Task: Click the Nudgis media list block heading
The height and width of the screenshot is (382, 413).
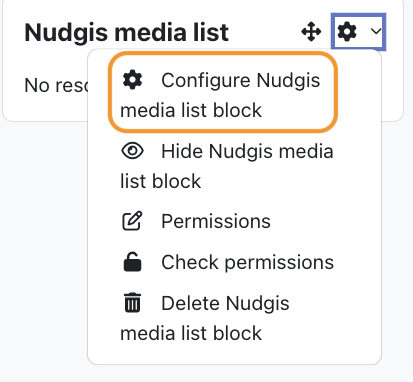Action: pos(126,32)
